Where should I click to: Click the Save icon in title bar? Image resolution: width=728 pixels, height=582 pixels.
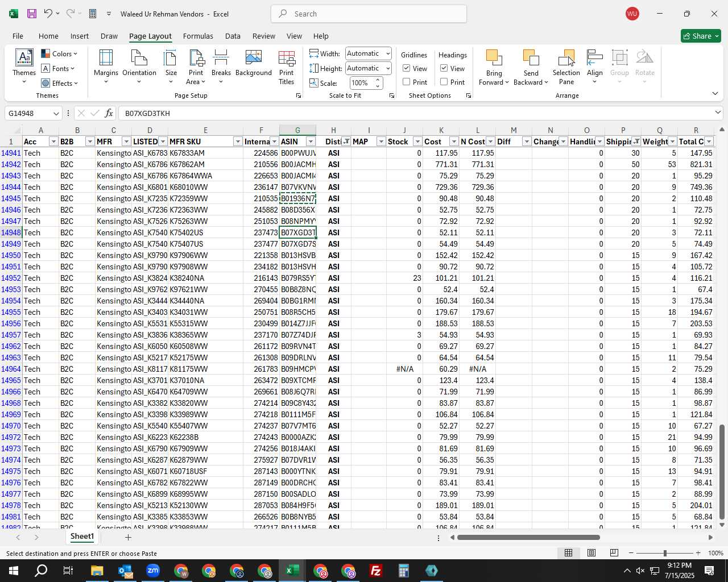coord(32,14)
